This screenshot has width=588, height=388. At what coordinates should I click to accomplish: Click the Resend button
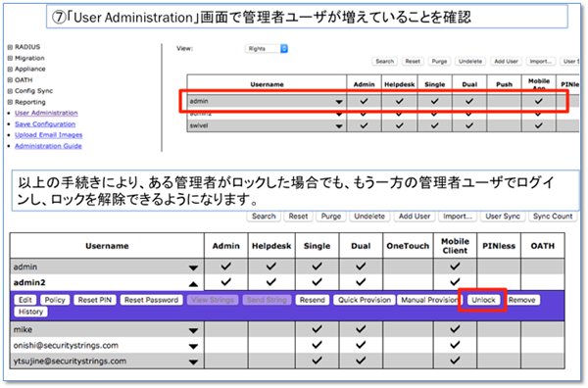coord(312,300)
